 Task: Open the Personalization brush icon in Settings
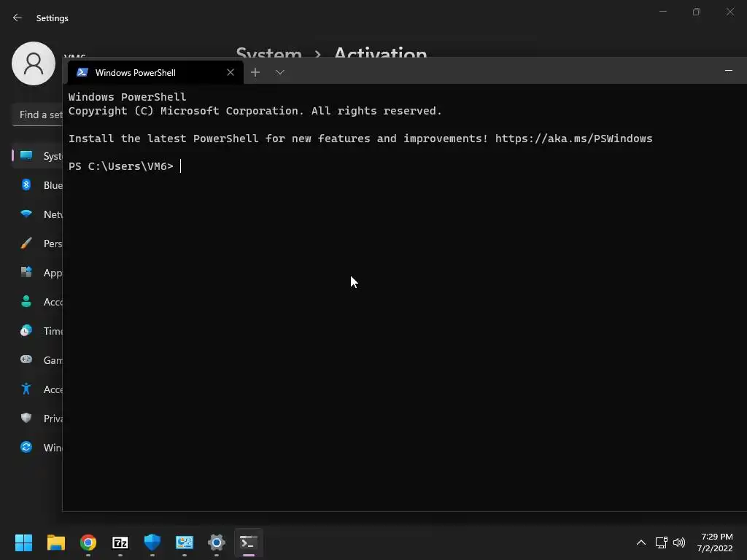(26, 244)
